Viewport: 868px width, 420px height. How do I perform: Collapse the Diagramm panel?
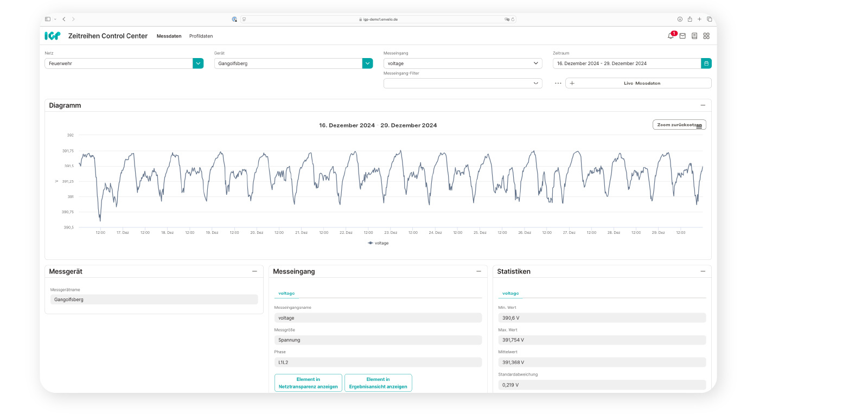pos(703,105)
